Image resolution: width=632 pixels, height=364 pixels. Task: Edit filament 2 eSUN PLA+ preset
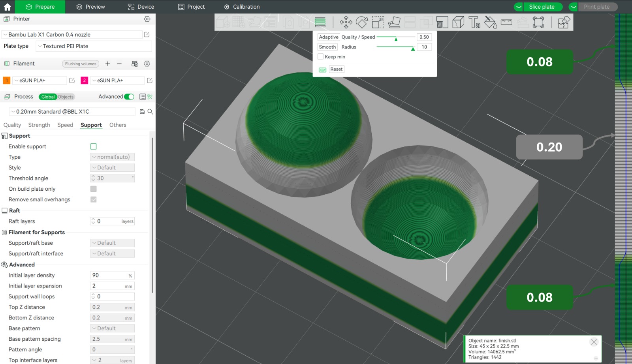coord(150,81)
